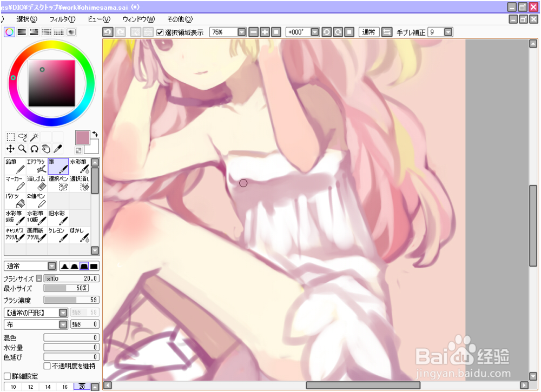
Task: Select the バケツ bucket fill tool
Action: point(15,201)
